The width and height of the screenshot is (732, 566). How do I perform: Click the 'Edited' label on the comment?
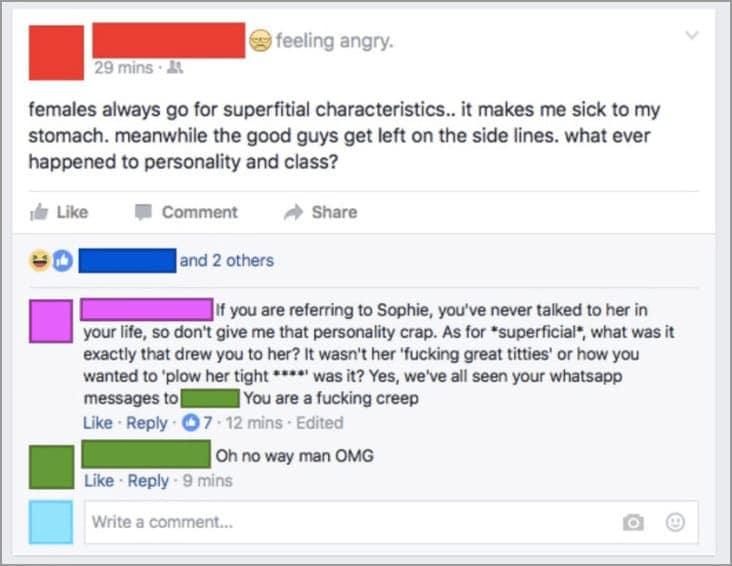click(320, 423)
